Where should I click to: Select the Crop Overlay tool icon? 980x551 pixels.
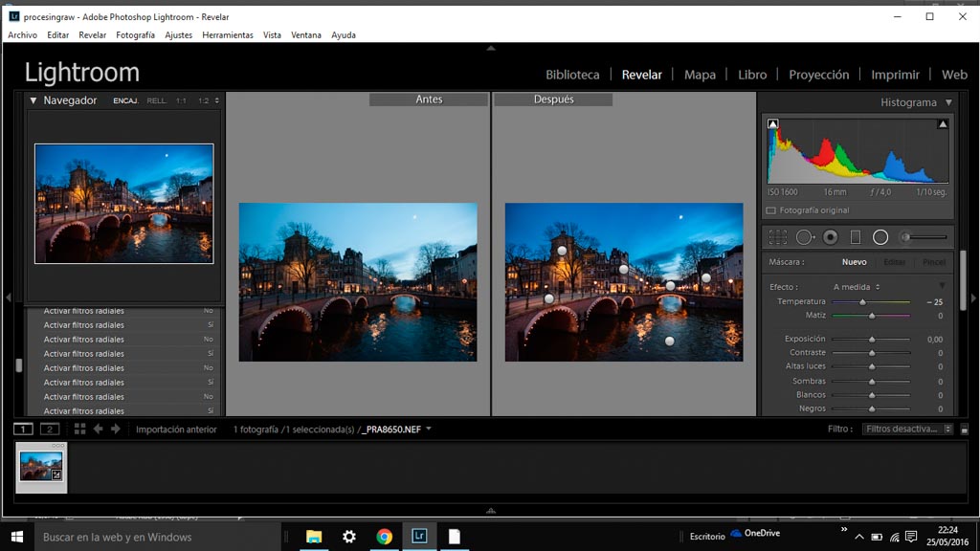[778, 237]
